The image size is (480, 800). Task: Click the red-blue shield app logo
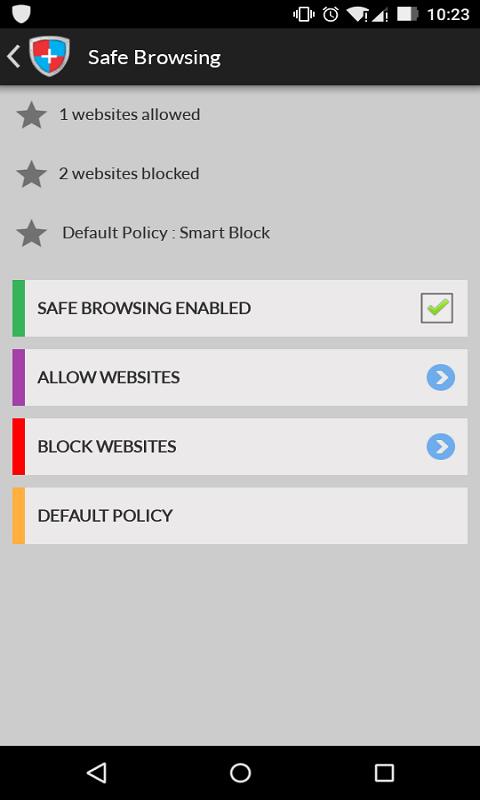pos(49,56)
